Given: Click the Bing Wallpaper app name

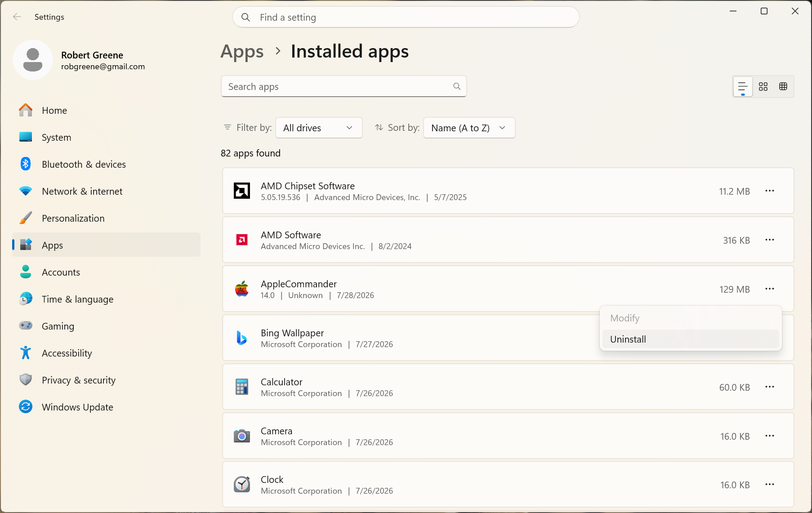Looking at the screenshot, I should (292, 333).
